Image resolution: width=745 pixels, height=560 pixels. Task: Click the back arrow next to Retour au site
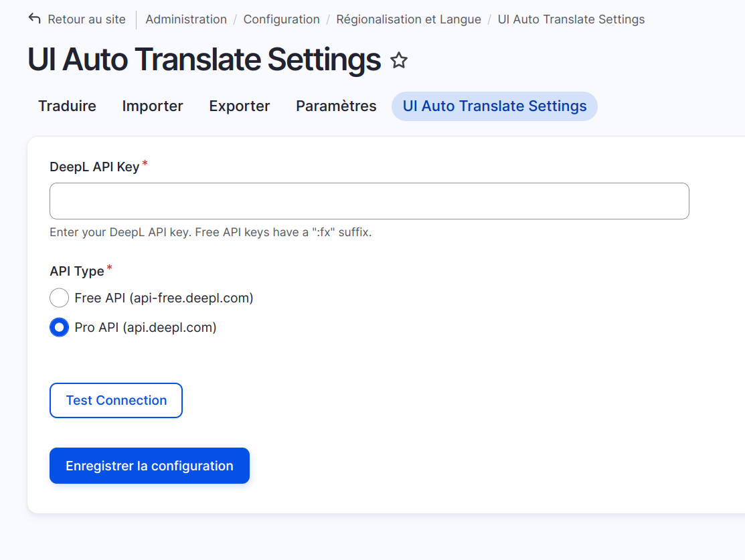pyautogui.click(x=33, y=19)
